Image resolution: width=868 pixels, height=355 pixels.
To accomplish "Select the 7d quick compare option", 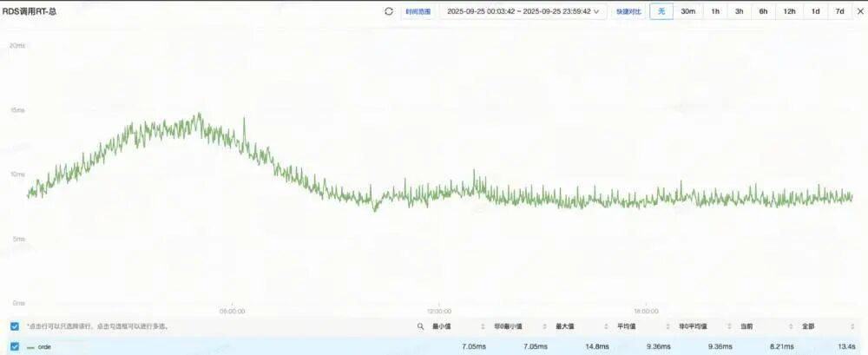I will coord(839,11).
